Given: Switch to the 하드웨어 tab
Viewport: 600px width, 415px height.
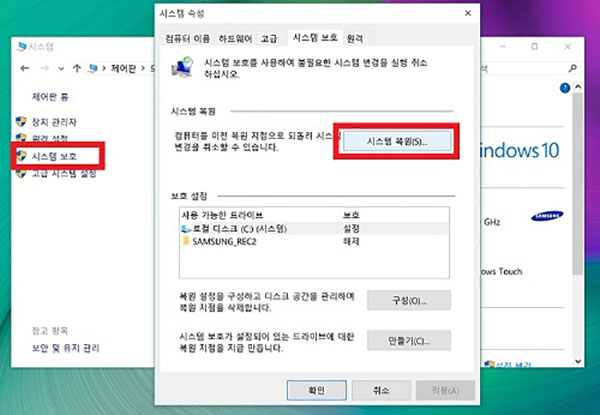Looking at the screenshot, I should point(235,38).
